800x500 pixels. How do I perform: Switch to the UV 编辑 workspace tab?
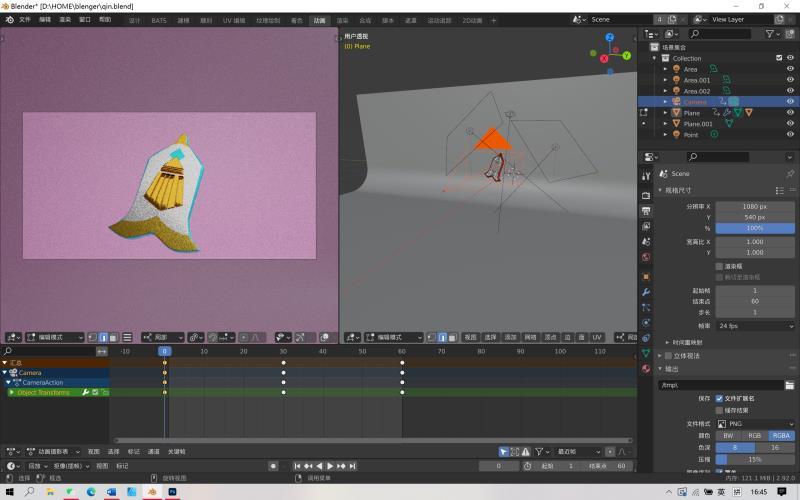click(233, 20)
